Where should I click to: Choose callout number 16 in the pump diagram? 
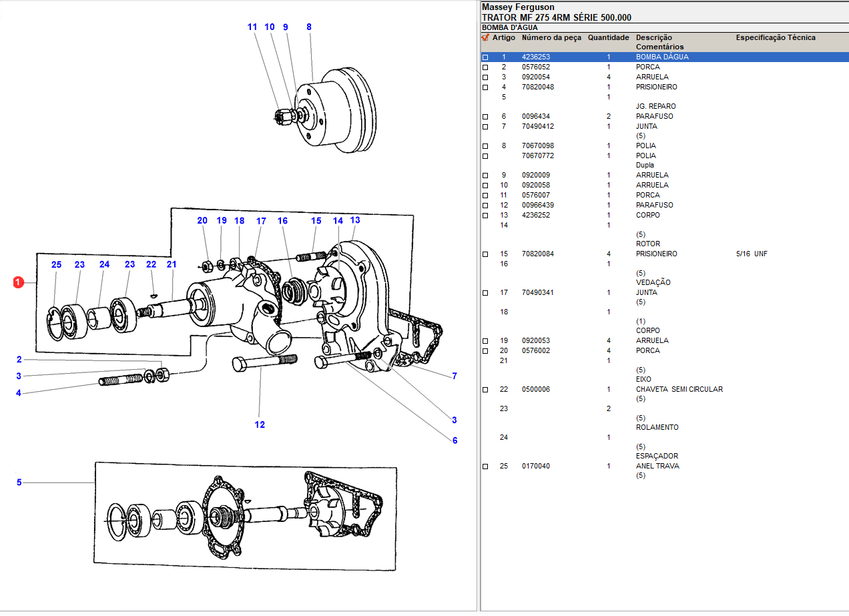coord(282,221)
